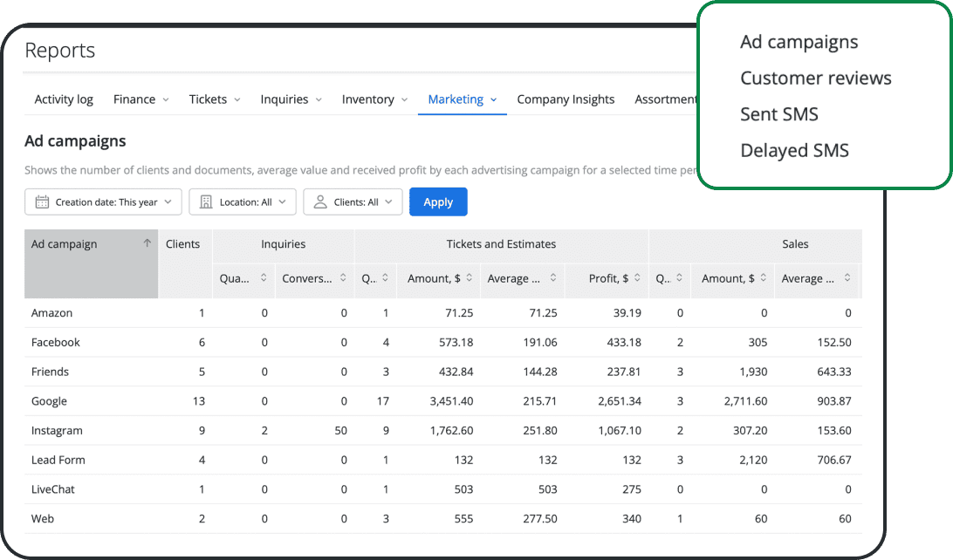The height and width of the screenshot is (560, 953).
Task: Select Delayed SMS from the menu panel
Action: click(794, 150)
